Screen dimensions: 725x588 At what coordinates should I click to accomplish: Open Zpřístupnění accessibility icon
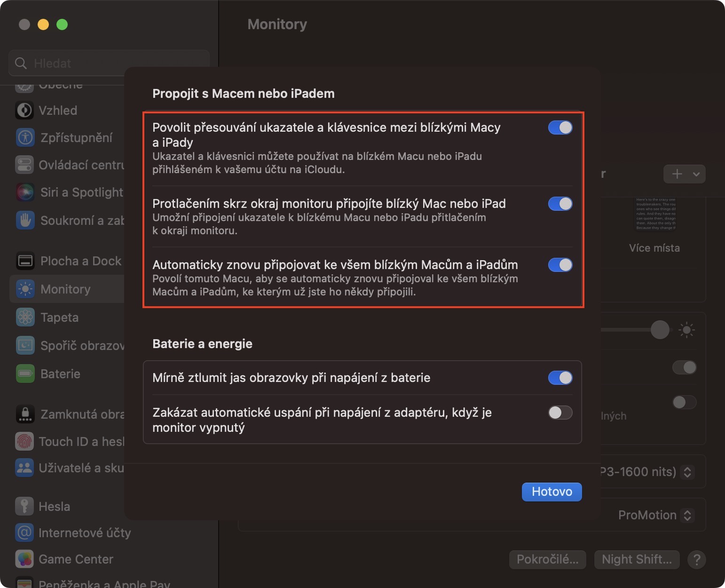point(25,137)
